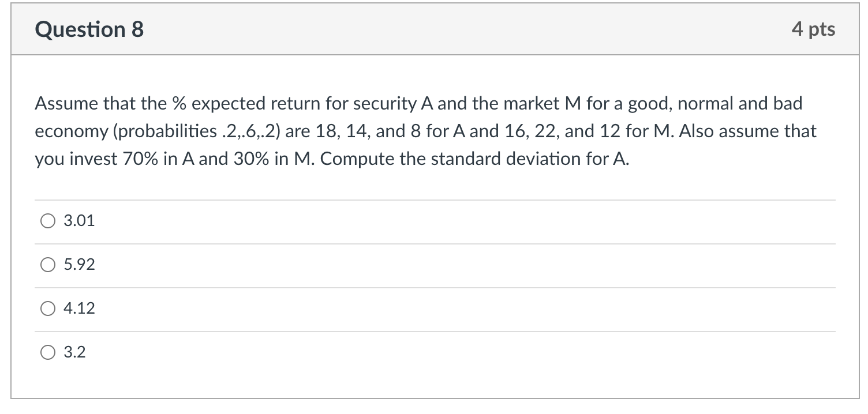This screenshot has height=414, width=868.
Task: Click the answer label text 3.01
Action: click(80, 220)
